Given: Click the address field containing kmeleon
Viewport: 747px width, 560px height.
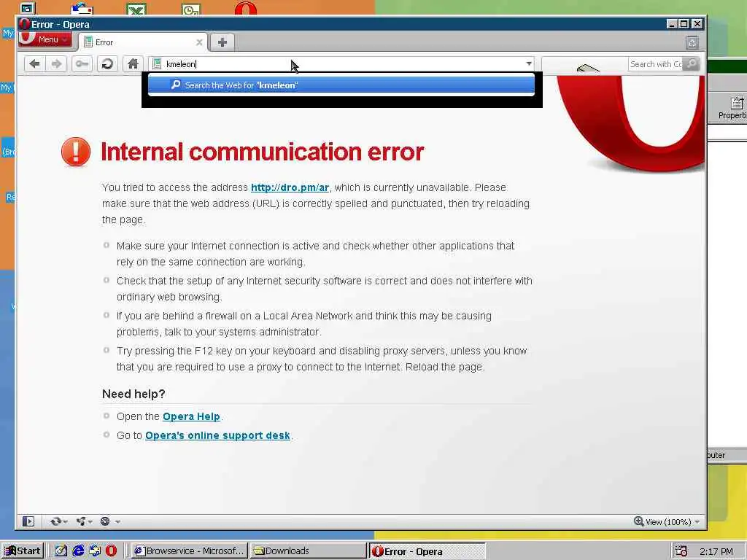Looking at the screenshot, I should pos(343,64).
